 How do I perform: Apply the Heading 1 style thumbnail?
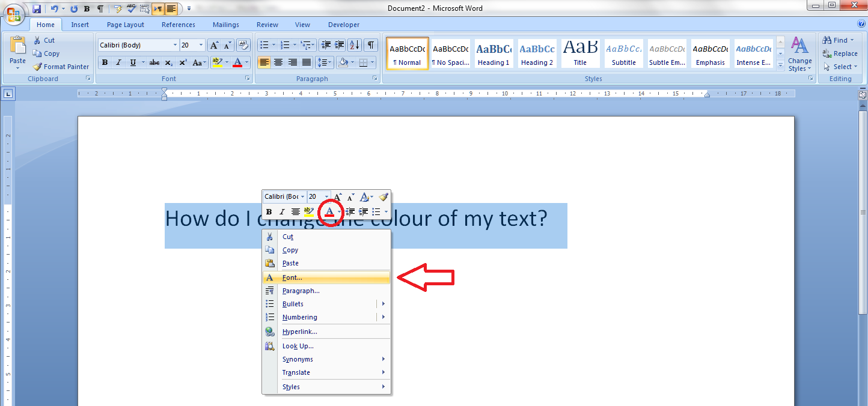(494, 53)
